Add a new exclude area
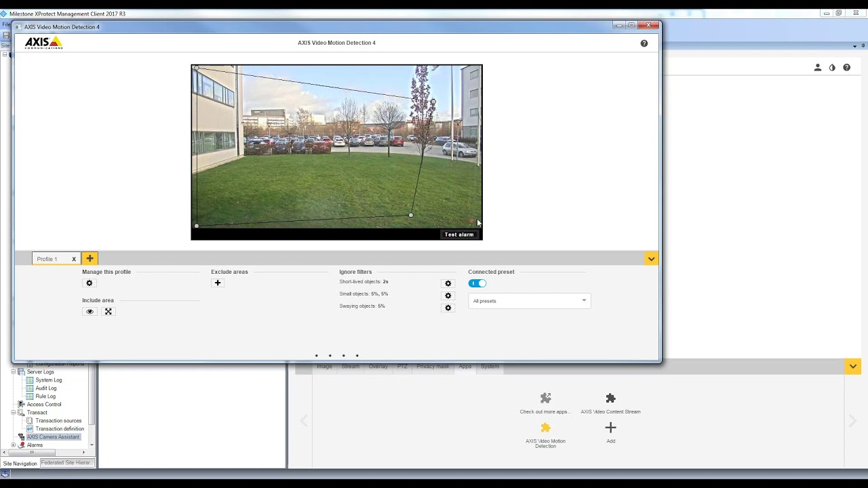 click(x=218, y=283)
